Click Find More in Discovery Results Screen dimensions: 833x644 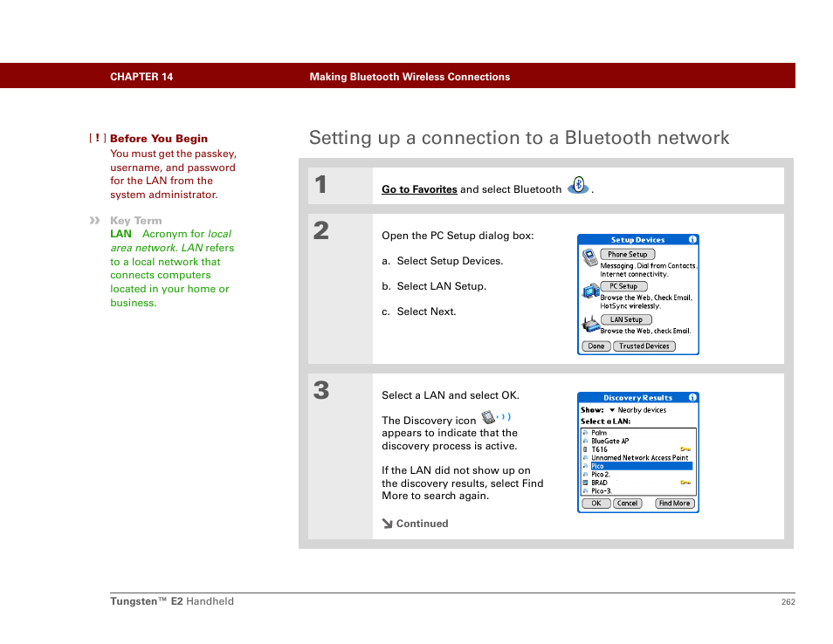pyautogui.click(x=675, y=504)
